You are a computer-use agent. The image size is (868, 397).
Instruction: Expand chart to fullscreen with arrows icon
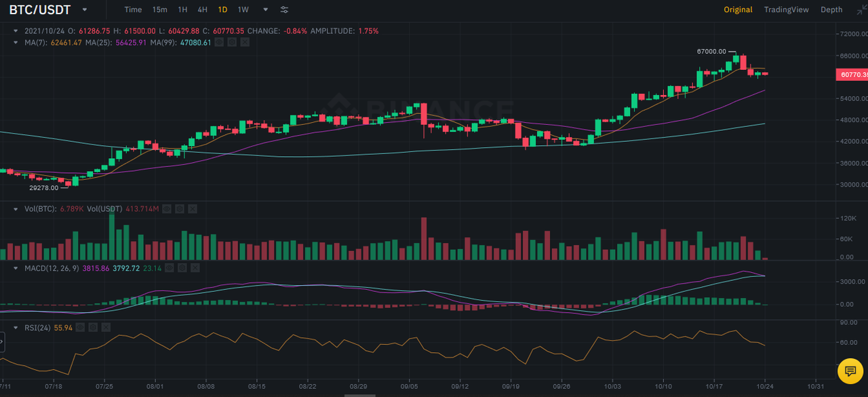point(861,10)
